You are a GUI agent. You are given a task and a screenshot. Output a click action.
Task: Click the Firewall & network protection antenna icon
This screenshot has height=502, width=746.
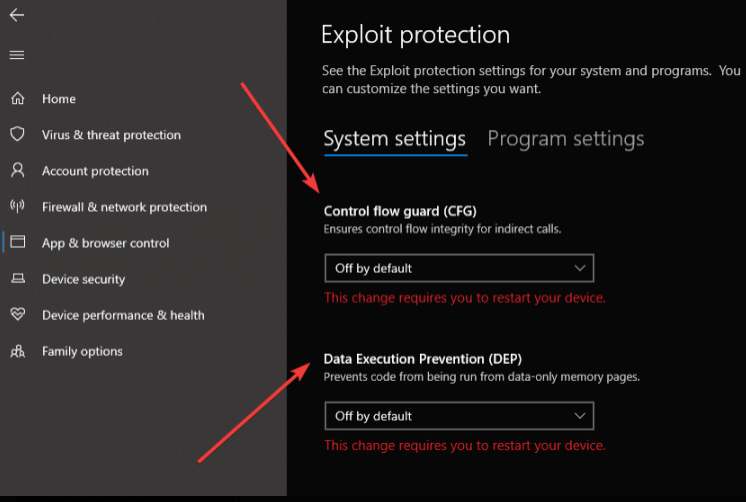[x=17, y=207]
